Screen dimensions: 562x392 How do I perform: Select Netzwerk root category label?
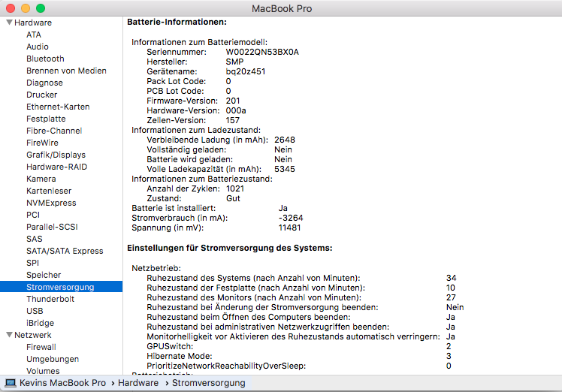(x=32, y=335)
